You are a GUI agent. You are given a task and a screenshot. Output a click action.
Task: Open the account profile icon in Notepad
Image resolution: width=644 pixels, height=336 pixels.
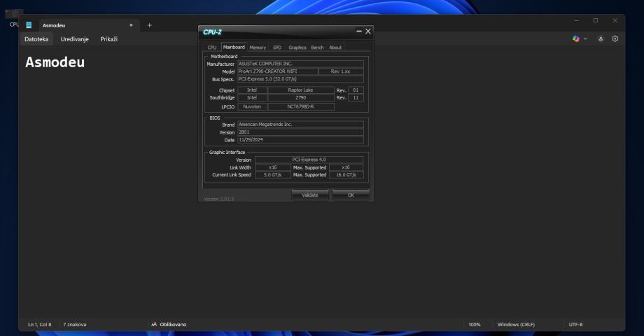pos(601,38)
